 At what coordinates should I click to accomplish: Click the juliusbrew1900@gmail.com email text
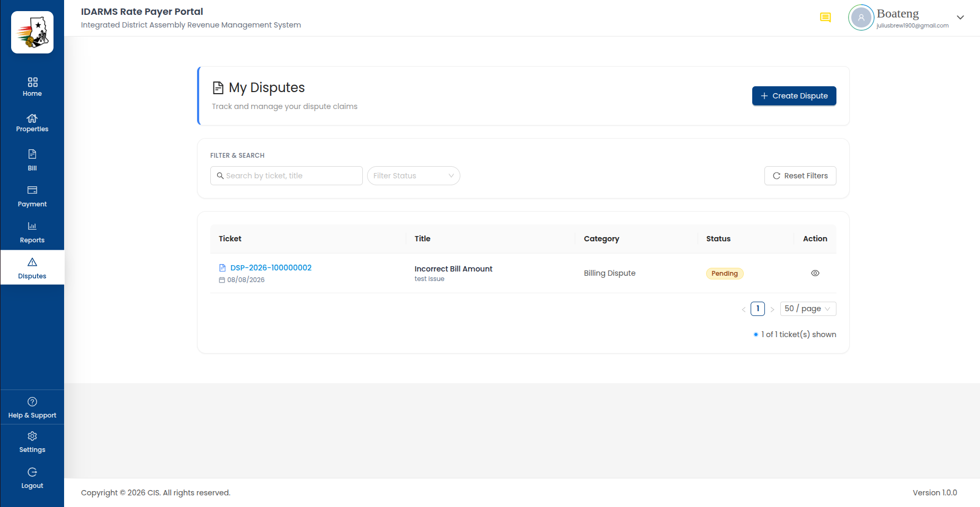[x=913, y=25]
